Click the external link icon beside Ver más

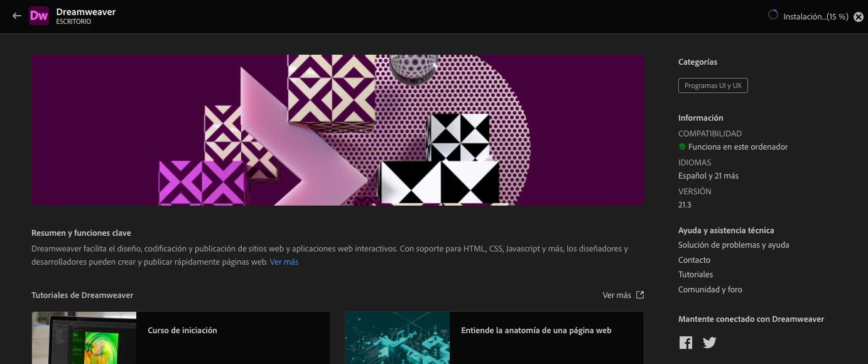[x=640, y=295]
